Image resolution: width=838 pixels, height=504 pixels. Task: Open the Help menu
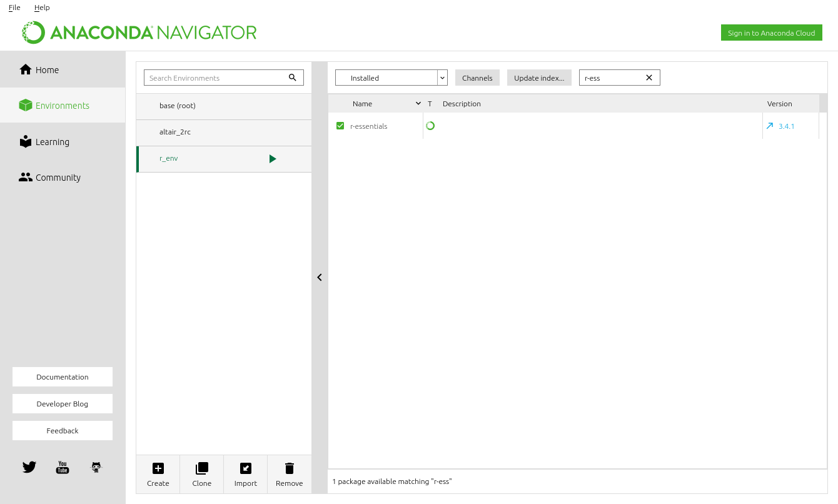[42, 8]
